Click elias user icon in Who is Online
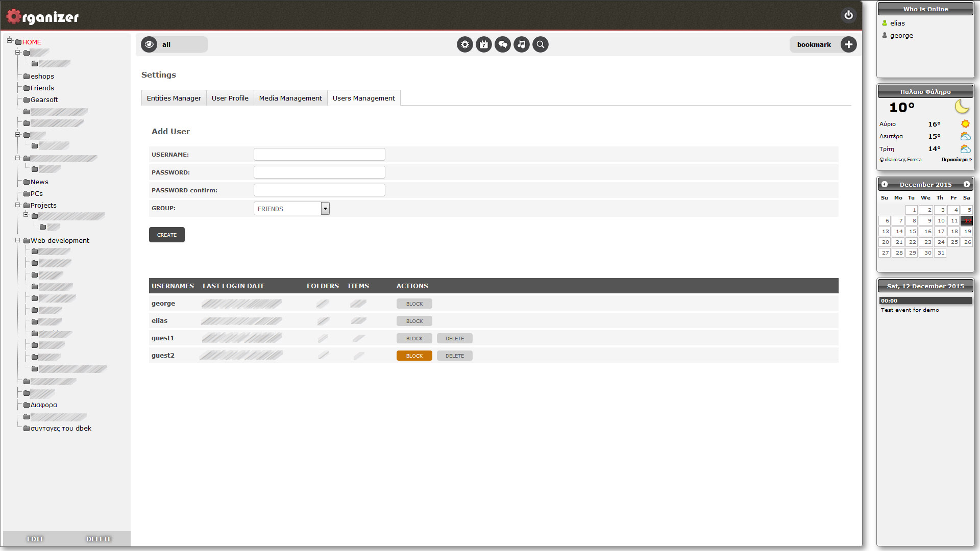 (885, 23)
